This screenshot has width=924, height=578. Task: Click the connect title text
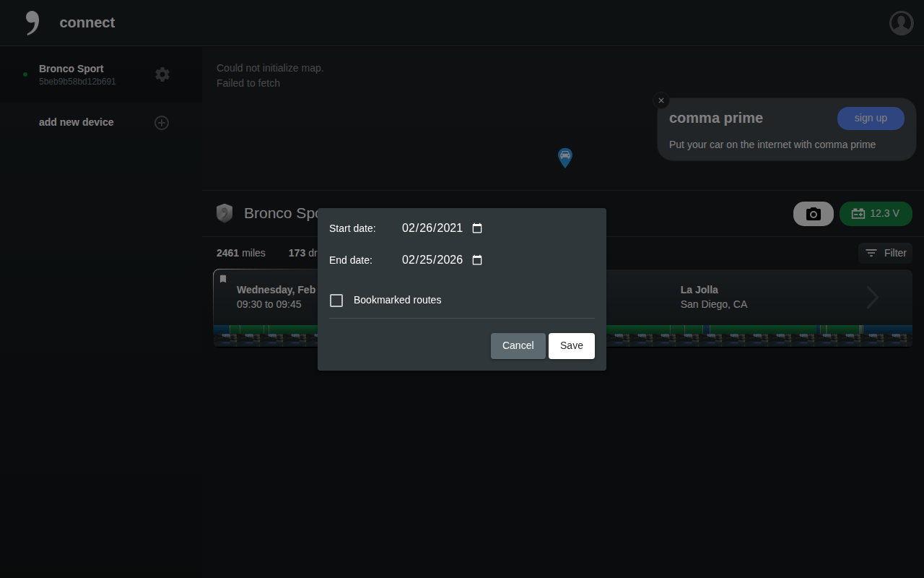point(87,22)
